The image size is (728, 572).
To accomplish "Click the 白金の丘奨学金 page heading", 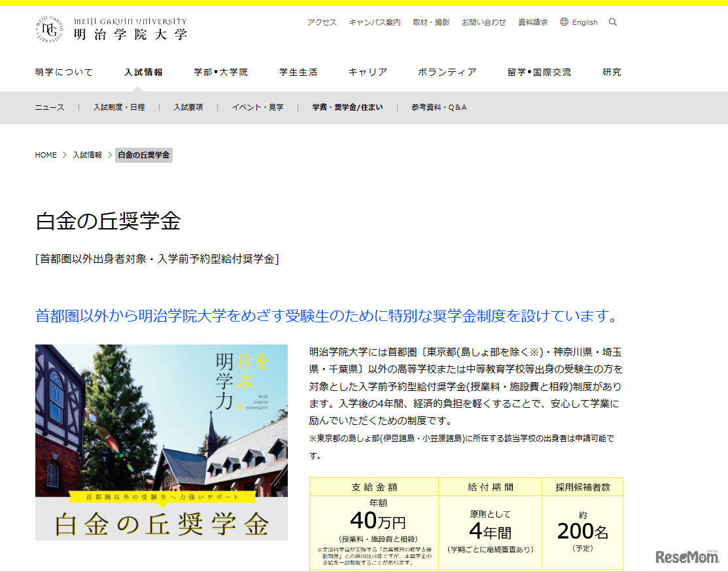I will pyautogui.click(x=108, y=222).
